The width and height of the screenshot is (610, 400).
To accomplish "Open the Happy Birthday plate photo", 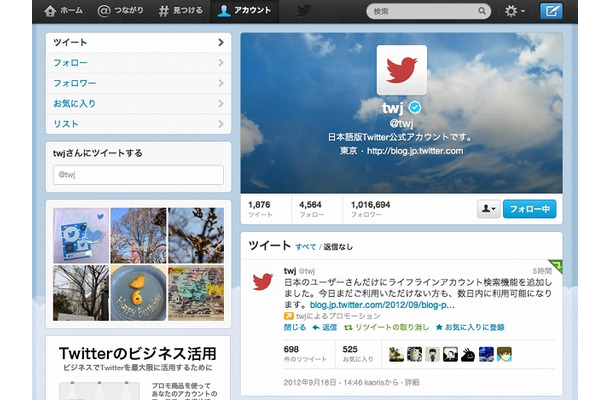I will pyautogui.click(x=138, y=293).
